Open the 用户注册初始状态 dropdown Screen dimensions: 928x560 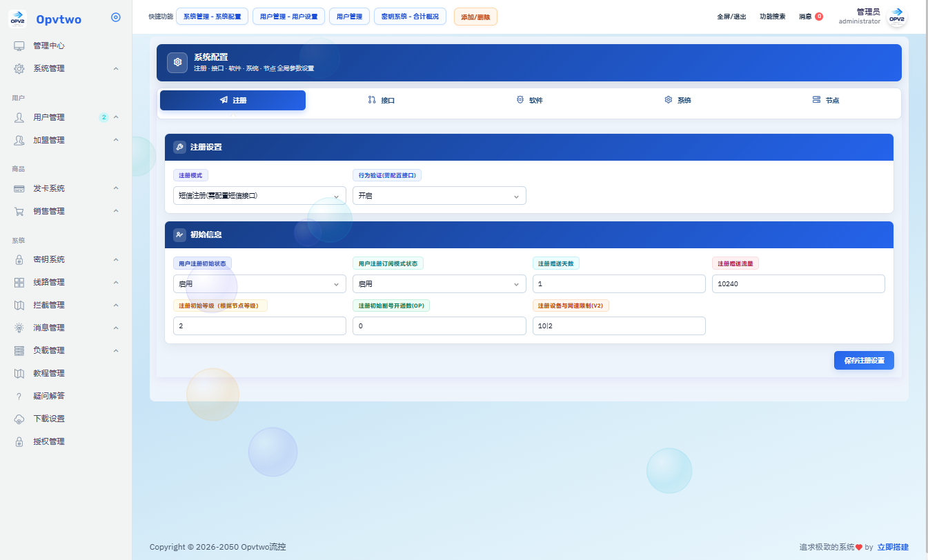[x=259, y=284]
